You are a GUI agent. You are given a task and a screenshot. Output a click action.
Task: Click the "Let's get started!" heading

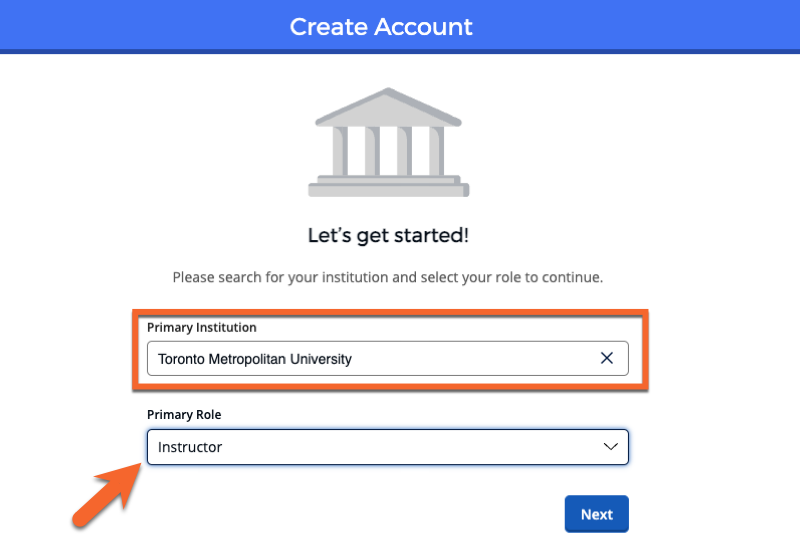(388, 236)
